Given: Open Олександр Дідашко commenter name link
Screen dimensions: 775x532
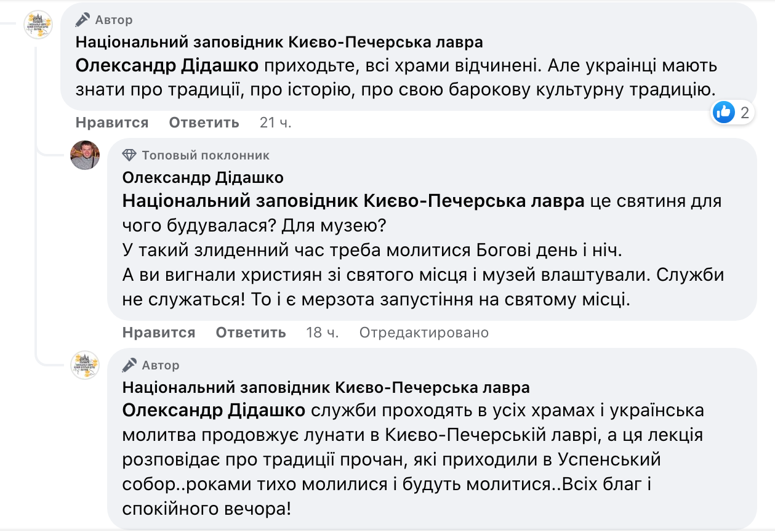Looking at the screenshot, I should [x=203, y=178].
